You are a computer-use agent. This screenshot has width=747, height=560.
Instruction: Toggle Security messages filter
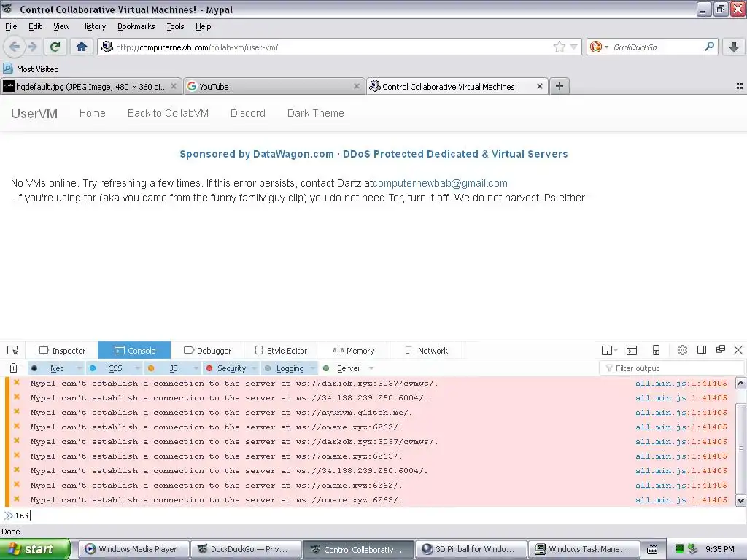point(231,368)
